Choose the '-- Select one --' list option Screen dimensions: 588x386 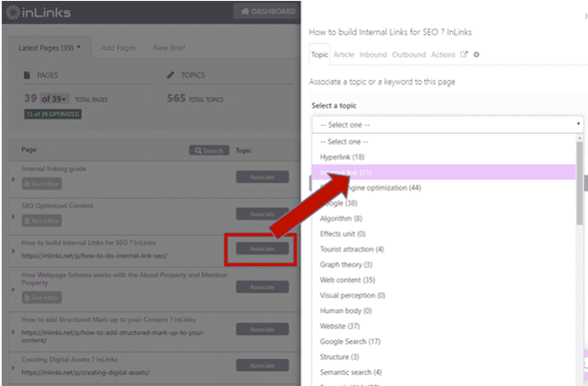click(x=444, y=142)
